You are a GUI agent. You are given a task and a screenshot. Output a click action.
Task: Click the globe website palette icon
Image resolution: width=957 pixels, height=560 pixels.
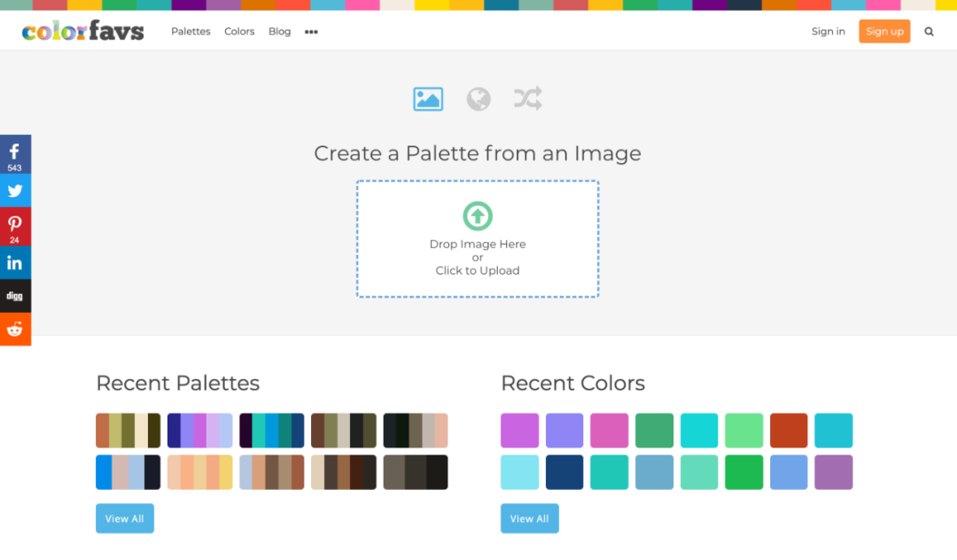(478, 98)
